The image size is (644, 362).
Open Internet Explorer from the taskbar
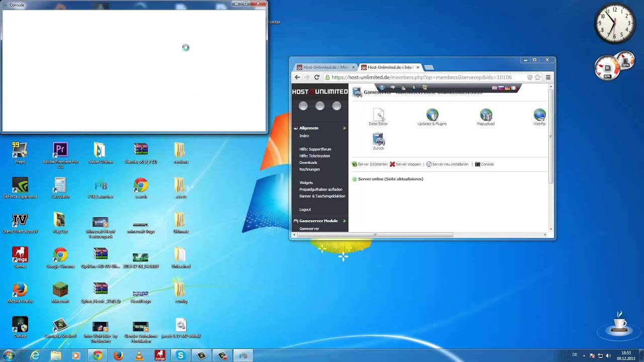tap(35, 355)
